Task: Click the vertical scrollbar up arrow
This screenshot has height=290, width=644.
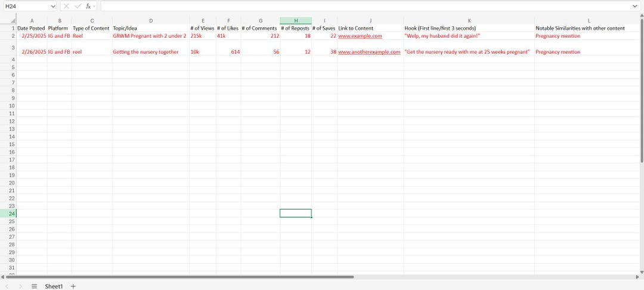Action: click(642, 16)
